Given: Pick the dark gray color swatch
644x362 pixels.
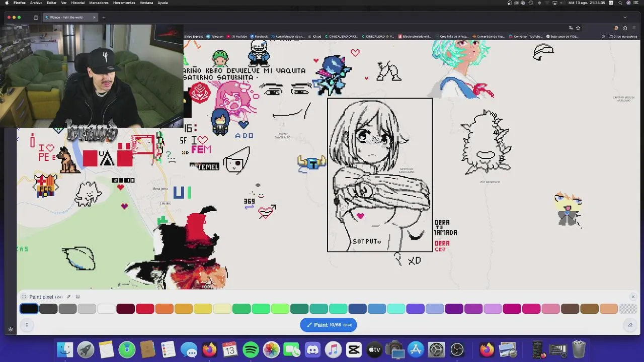Looking at the screenshot, I should [x=48, y=309].
